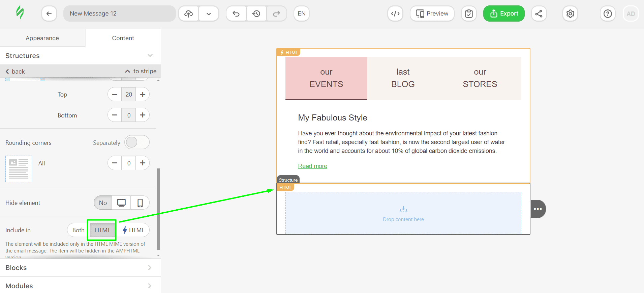Edit the Top padding value 20
Image resolution: width=644 pixels, height=293 pixels.
click(x=129, y=95)
